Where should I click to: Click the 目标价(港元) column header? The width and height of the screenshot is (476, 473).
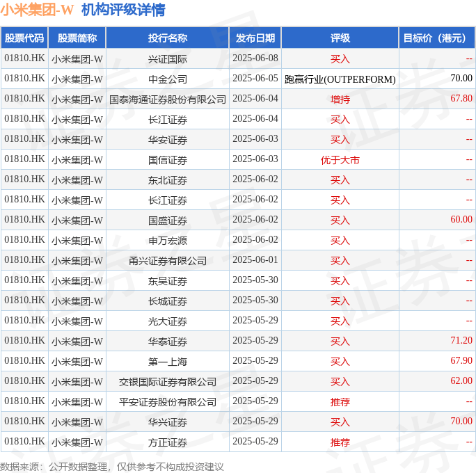click(x=437, y=38)
